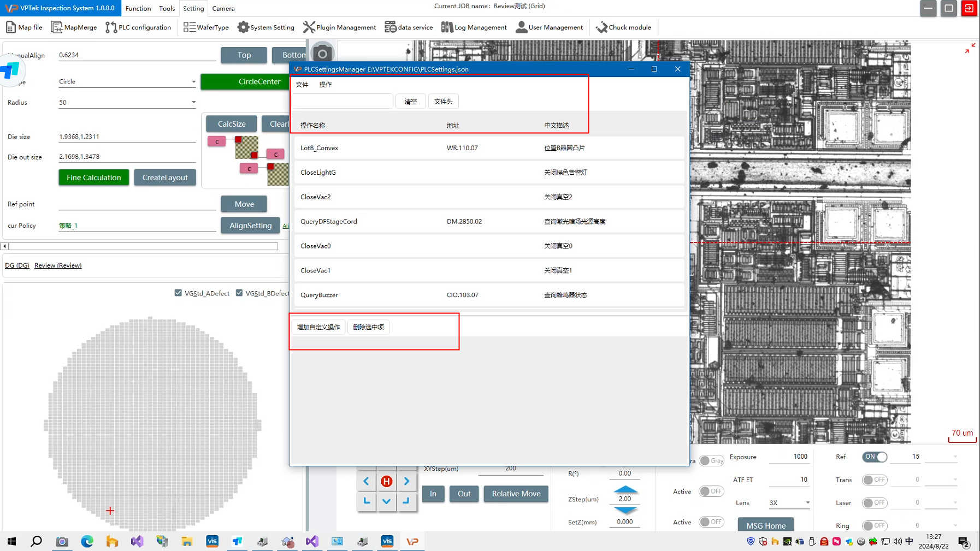Click the red H home button
The image size is (980, 551).
pyautogui.click(x=386, y=481)
